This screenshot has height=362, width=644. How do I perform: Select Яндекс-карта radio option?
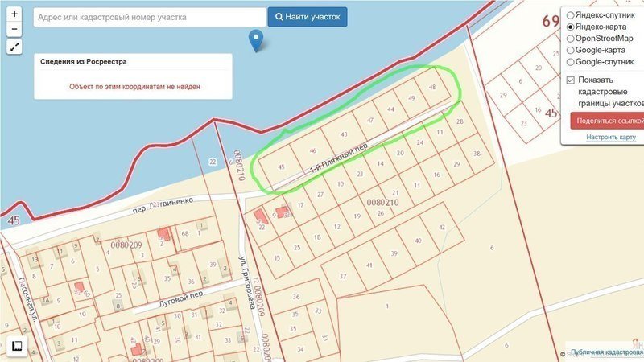click(570, 27)
